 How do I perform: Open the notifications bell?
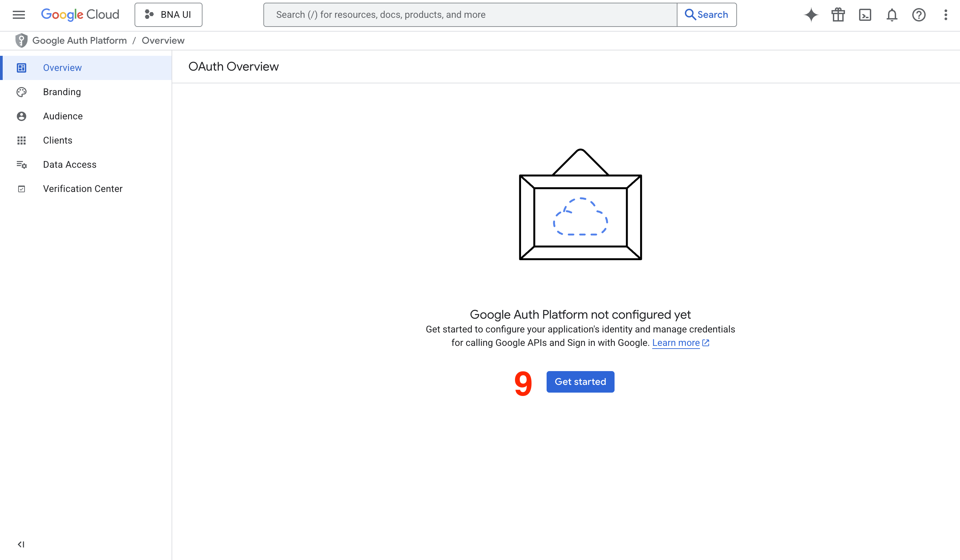(892, 15)
